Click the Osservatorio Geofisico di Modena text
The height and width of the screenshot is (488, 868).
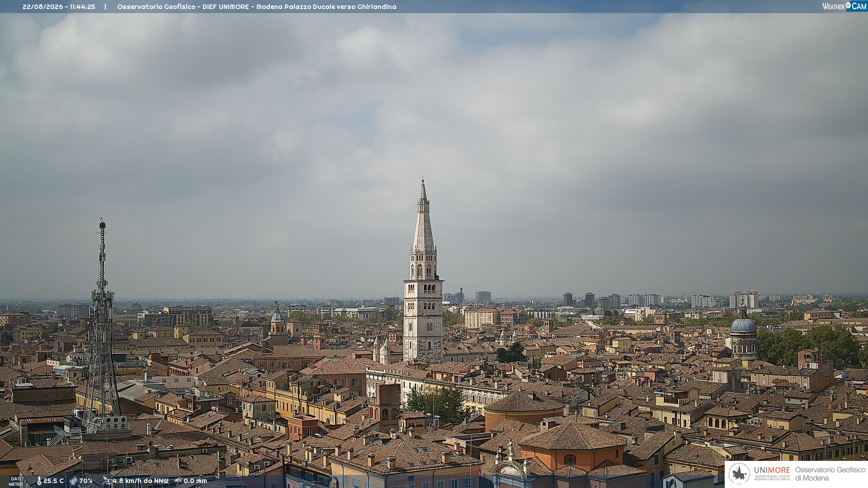click(830, 474)
